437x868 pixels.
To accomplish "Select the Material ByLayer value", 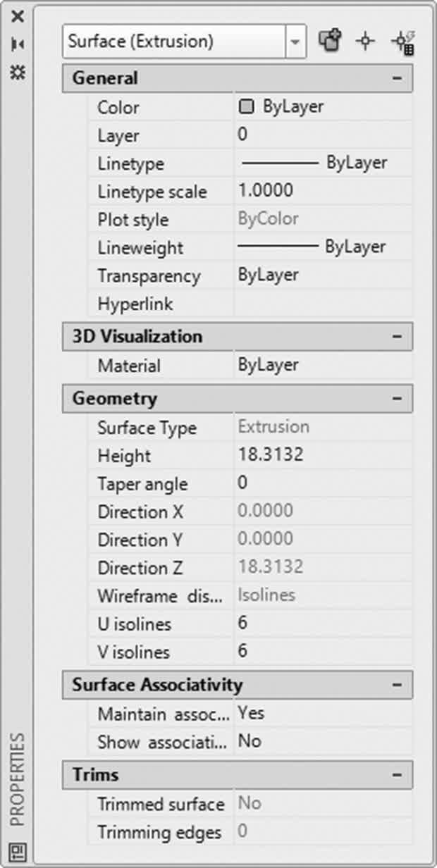I will [x=323, y=365].
